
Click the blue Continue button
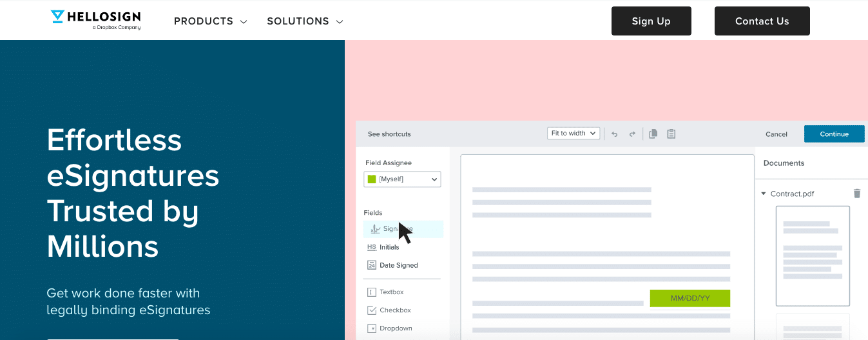click(834, 134)
